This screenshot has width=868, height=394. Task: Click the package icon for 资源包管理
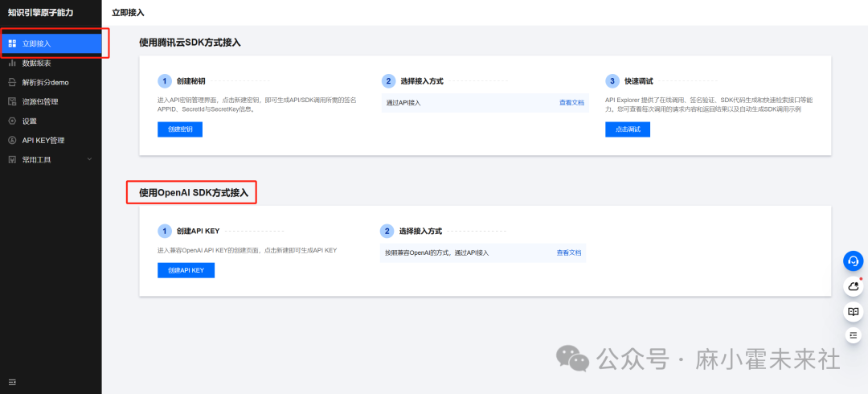click(12, 101)
